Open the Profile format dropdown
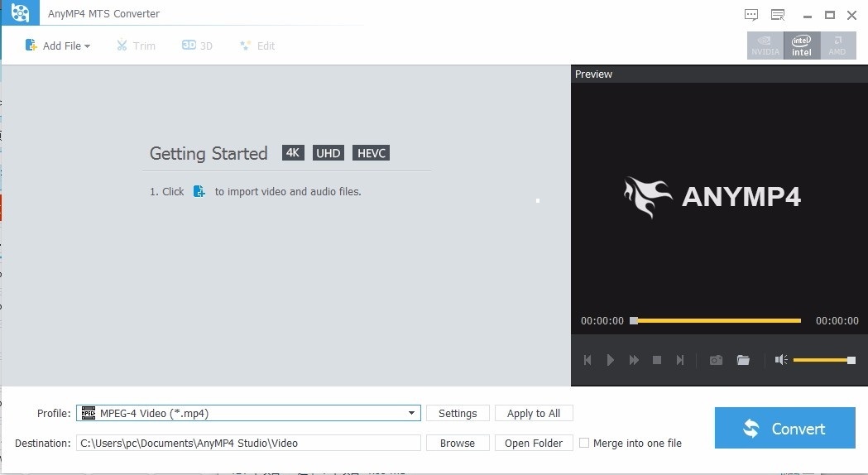868x475 pixels. coord(248,413)
